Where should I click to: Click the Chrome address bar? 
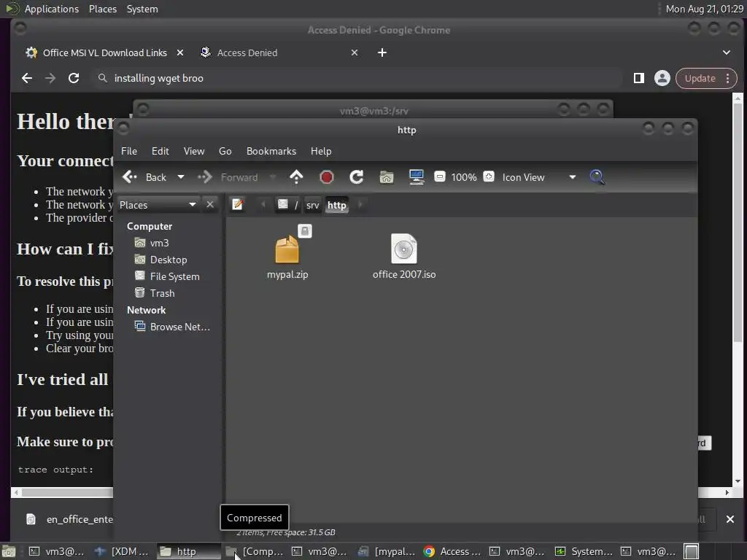[357, 78]
